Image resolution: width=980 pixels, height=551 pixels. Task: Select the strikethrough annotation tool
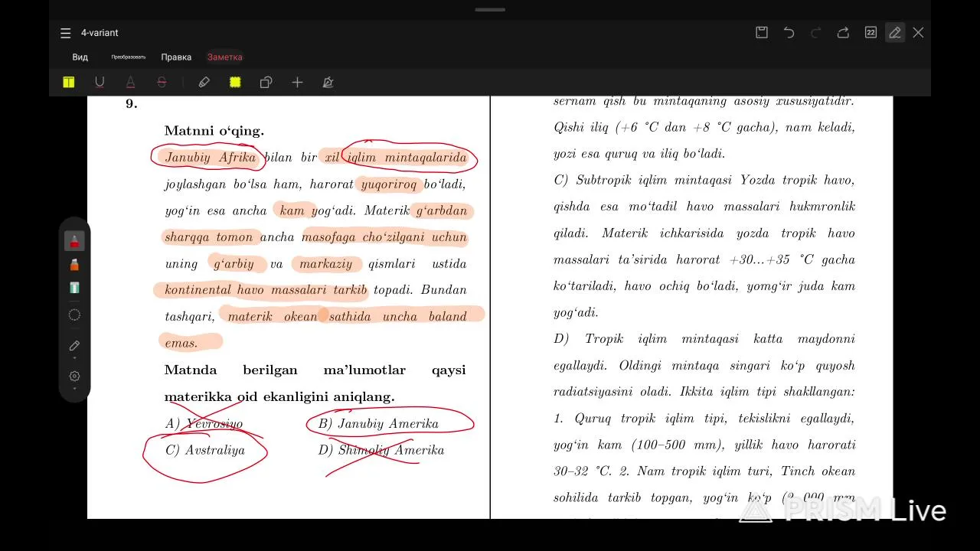click(x=162, y=82)
